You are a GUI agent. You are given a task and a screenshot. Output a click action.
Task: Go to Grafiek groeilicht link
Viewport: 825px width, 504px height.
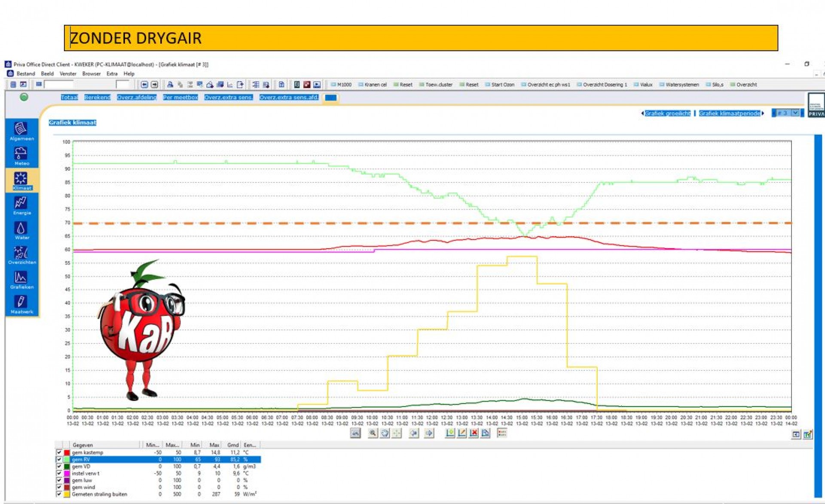tap(667, 113)
